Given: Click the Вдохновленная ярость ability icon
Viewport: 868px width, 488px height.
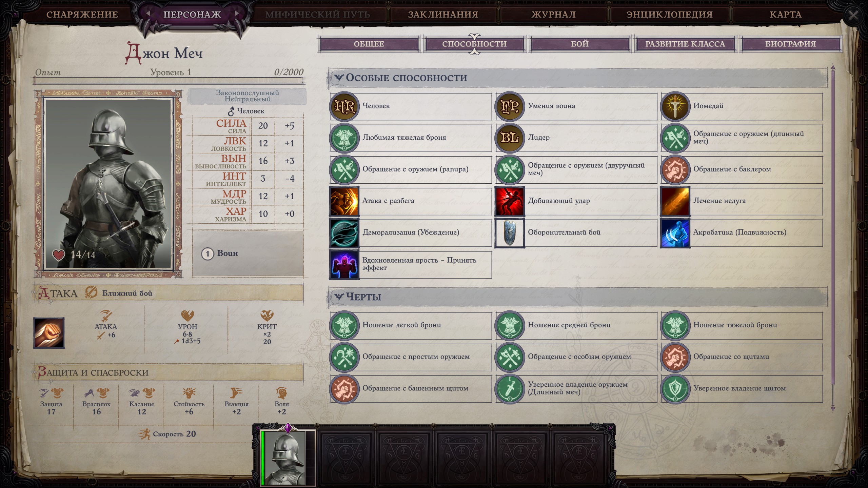Looking at the screenshot, I should tap(344, 265).
